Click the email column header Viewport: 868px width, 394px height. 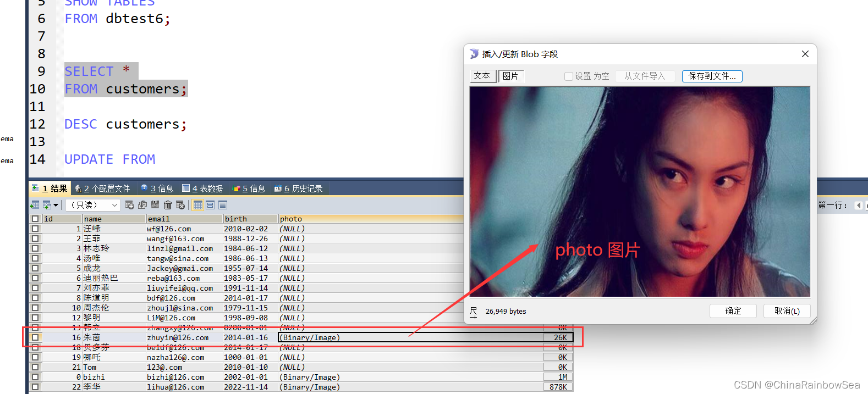click(184, 219)
